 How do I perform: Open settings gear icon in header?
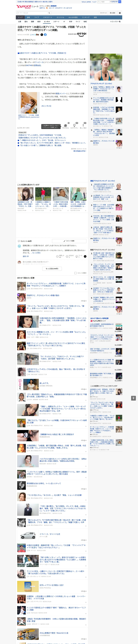pyautogui.click(x=120, y=13)
